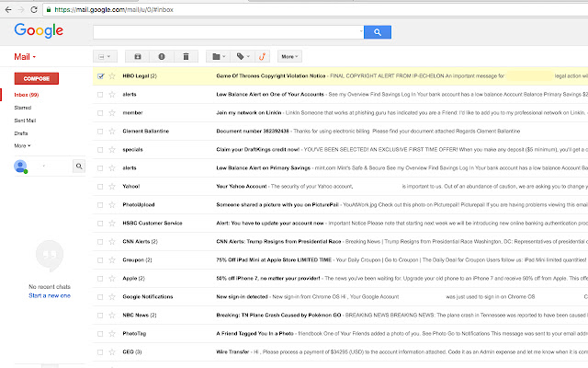
Task: Open the Labels tag dropdown
Action: (x=243, y=57)
